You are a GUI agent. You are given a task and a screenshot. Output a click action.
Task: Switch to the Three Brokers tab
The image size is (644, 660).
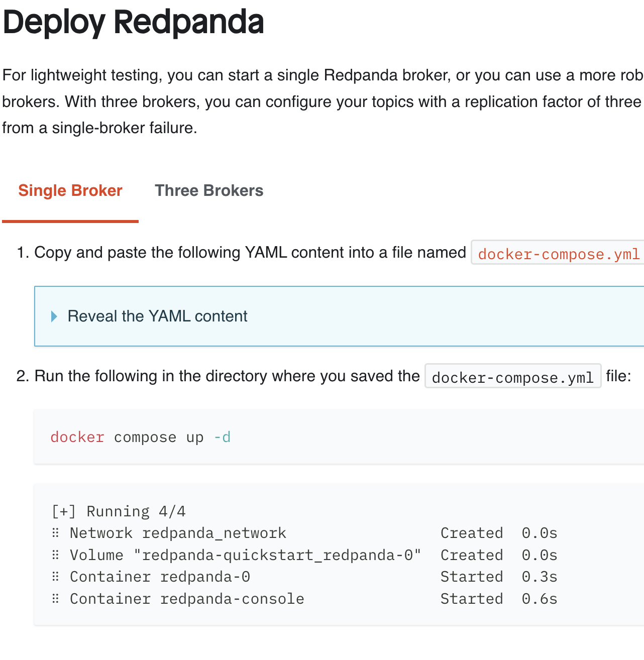click(209, 191)
